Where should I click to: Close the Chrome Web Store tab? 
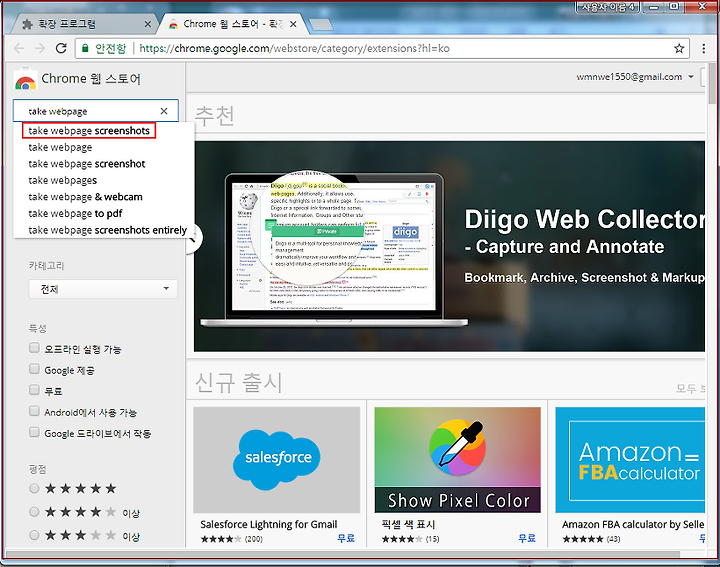(293, 24)
